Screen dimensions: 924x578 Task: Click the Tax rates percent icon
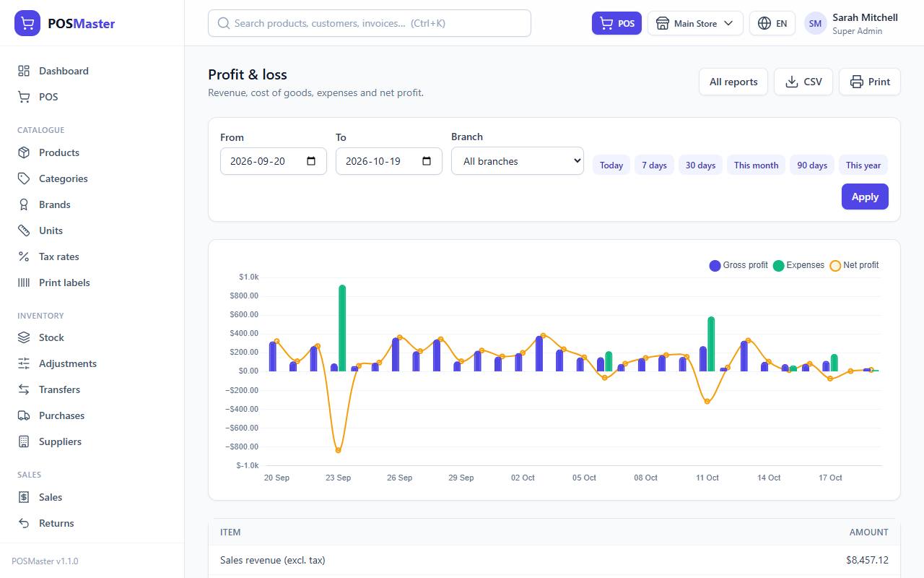(x=24, y=256)
